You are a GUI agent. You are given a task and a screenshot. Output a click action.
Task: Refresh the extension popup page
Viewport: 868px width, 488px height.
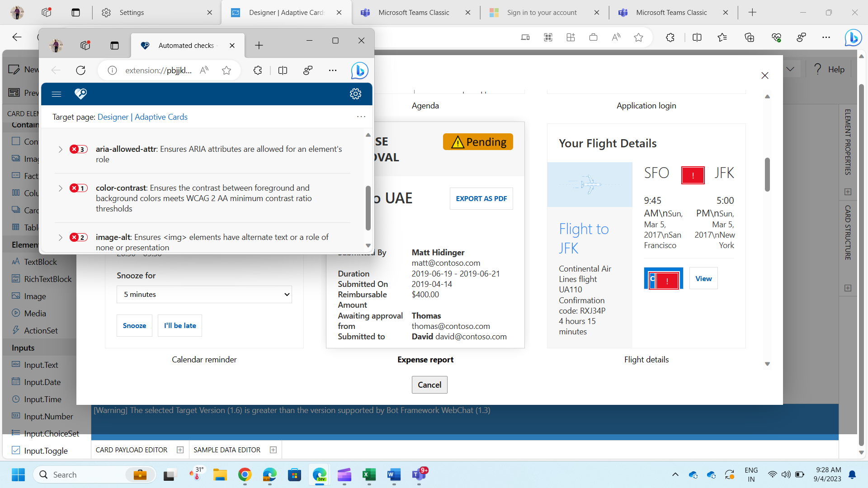[80, 70]
